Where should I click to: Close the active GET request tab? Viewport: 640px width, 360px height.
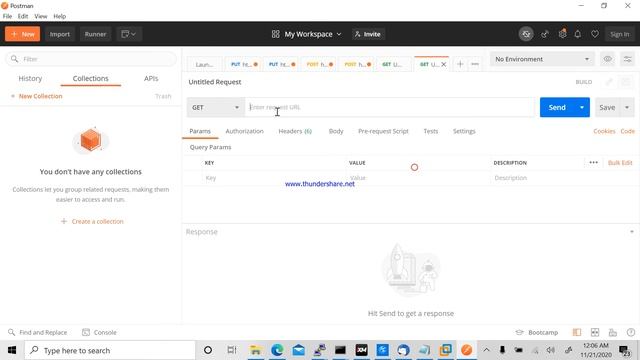(x=444, y=64)
